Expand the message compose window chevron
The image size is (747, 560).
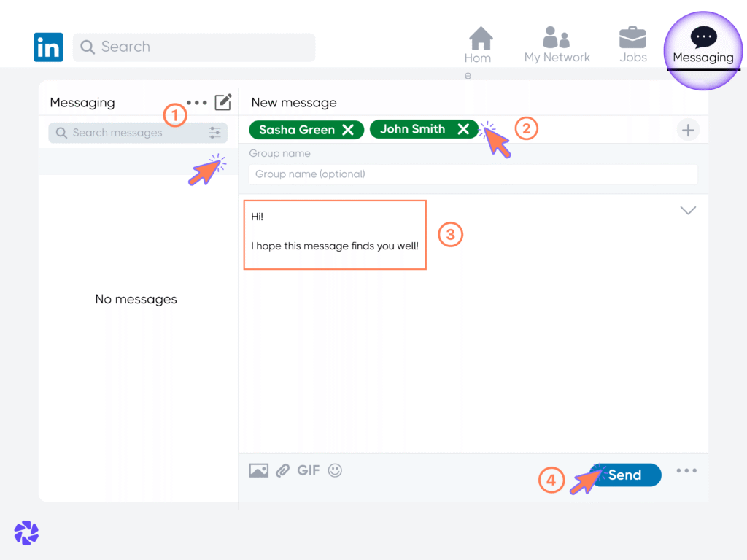687,210
